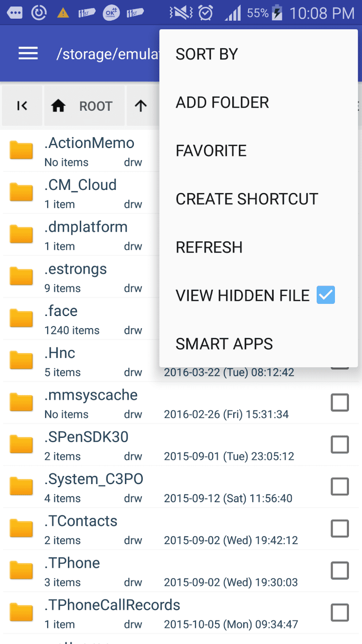Viewport: 362px width, 644px height.
Task: Check the box for .mmsyscache folder
Action: [339, 402]
